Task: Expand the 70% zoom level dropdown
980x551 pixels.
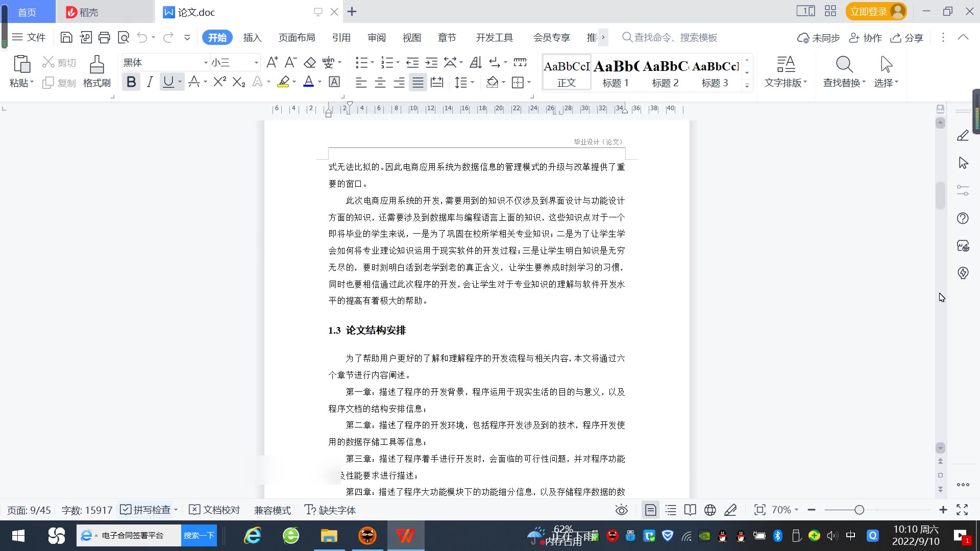Action: pyautogui.click(x=785, y=510)
